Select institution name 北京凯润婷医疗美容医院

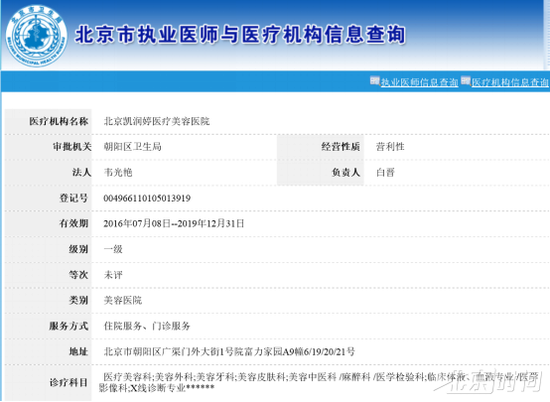pyautogui.click(x=156, y=121)
